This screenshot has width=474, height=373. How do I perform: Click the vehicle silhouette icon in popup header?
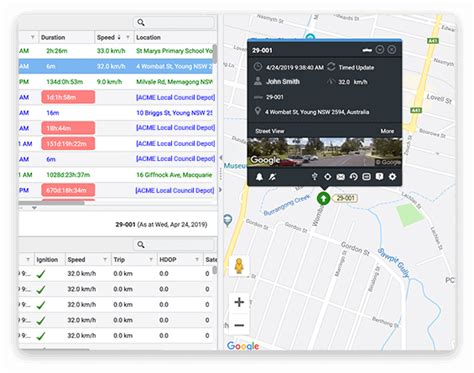367,50
